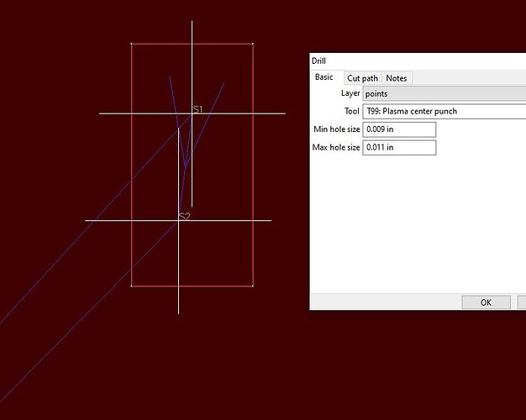Click the Min hole size field

pos(399,129)
